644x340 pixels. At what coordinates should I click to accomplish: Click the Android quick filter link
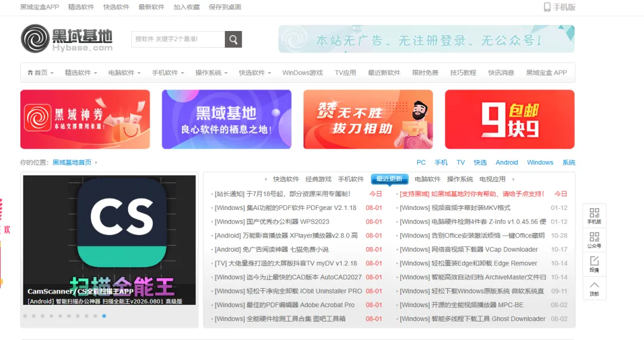[507, 163]
